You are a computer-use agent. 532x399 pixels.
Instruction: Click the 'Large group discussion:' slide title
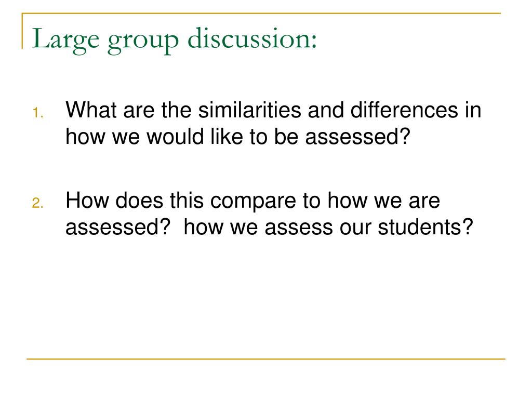[x=175, y=40]
